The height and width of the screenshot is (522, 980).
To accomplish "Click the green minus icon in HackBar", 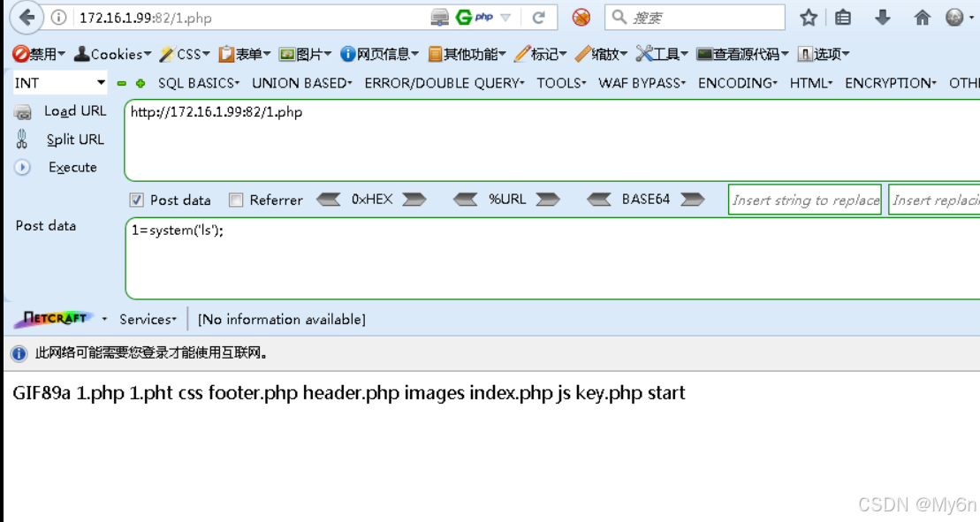I will [x=122, y=83].
